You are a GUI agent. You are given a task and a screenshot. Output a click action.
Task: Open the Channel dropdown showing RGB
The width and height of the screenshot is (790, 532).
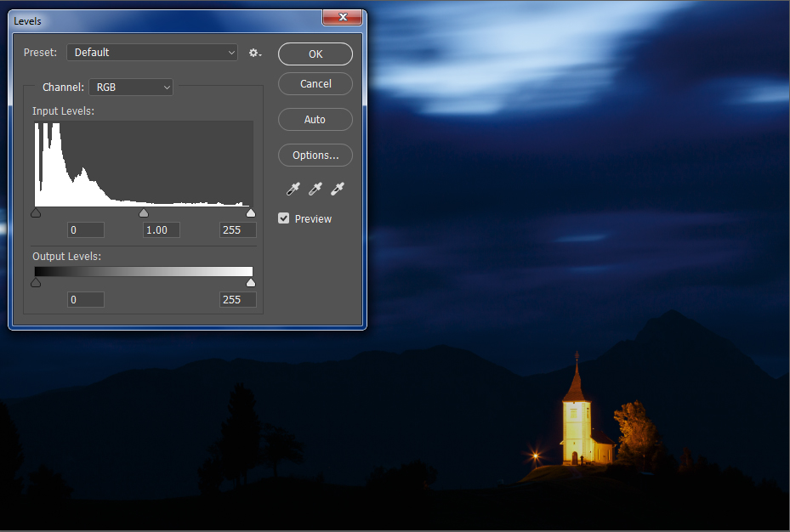tap(131, 87)
